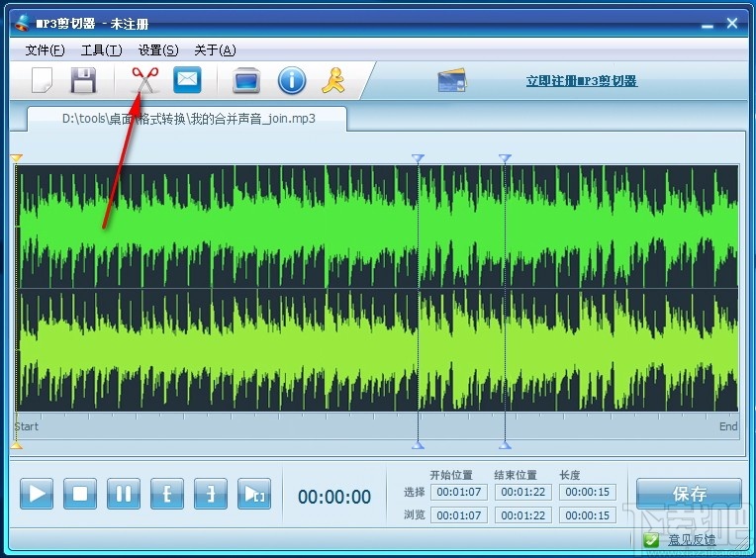Viewport: 756px width, 558px height.
Task: Minimize the MP3剪切器 window
Action: tap(708, 25)
